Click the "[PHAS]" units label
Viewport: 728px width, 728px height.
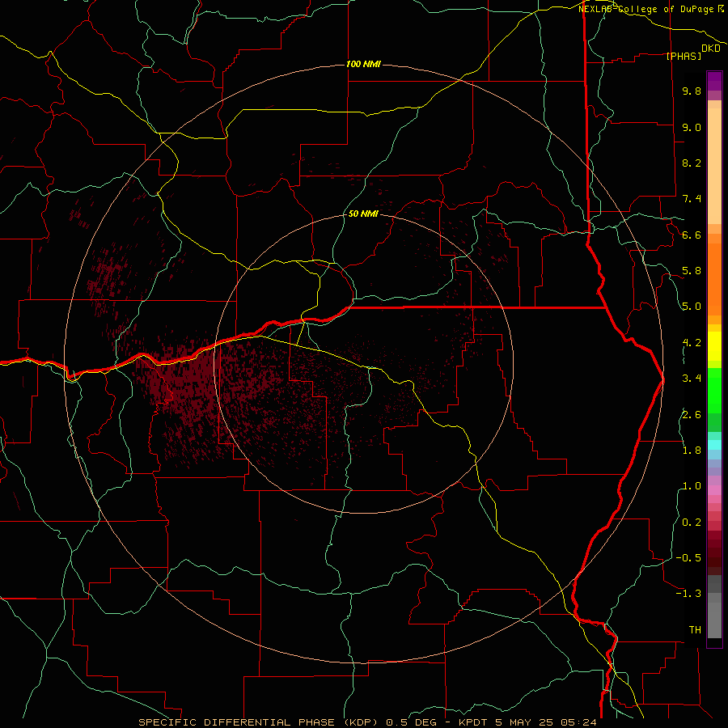pos(684,56)
